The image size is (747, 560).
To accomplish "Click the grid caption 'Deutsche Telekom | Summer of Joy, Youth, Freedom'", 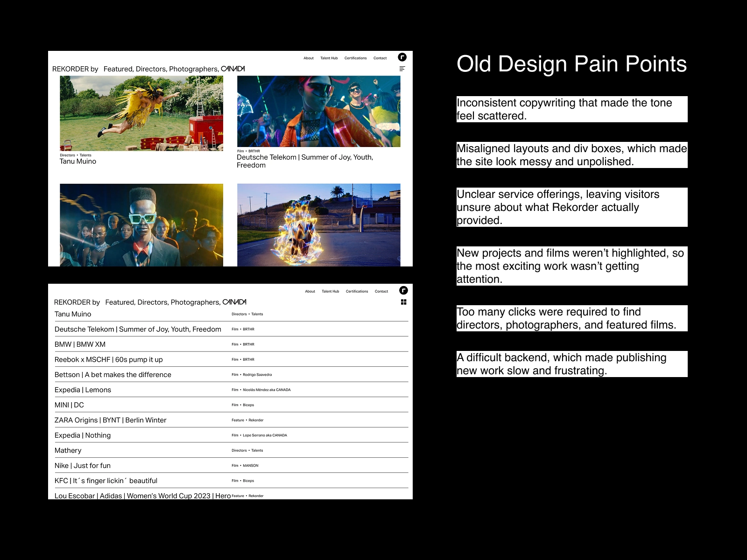I will coord(305,161).
